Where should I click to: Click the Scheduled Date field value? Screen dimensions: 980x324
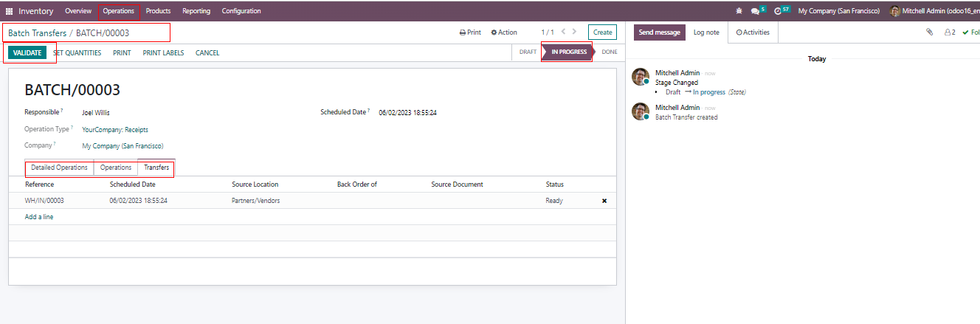(x=407, y=113)
